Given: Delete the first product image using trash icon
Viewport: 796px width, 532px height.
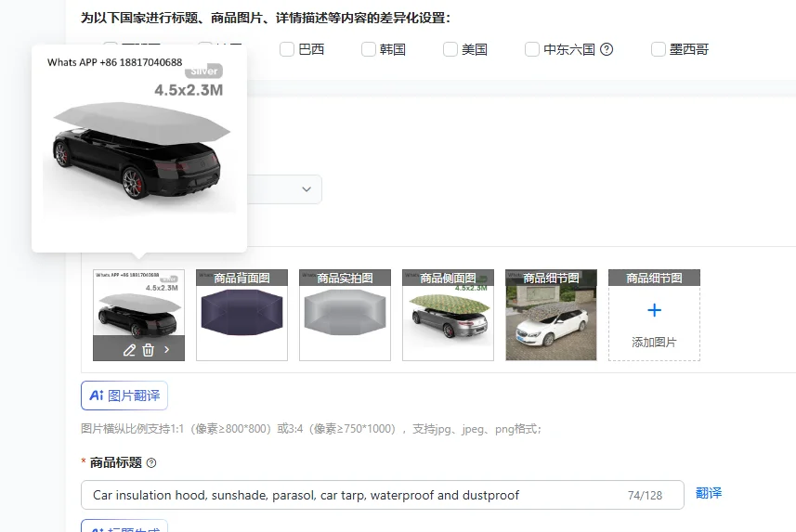Looking at the screenshot, I should tap(149, 350).
